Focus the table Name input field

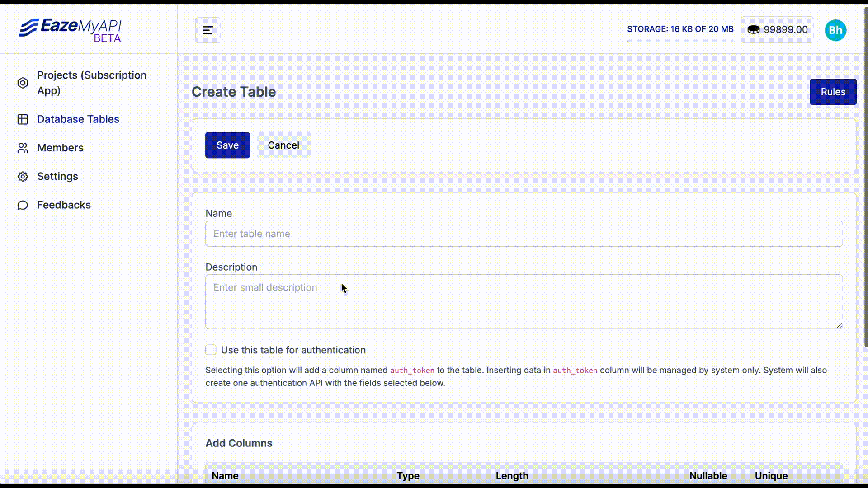524,234
